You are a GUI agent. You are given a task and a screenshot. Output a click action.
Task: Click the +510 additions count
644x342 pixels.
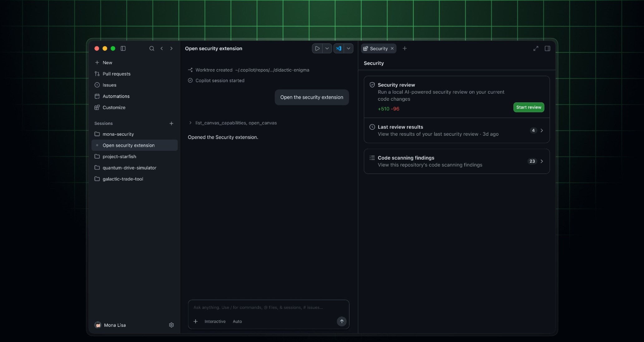click(x=383, y=109)
